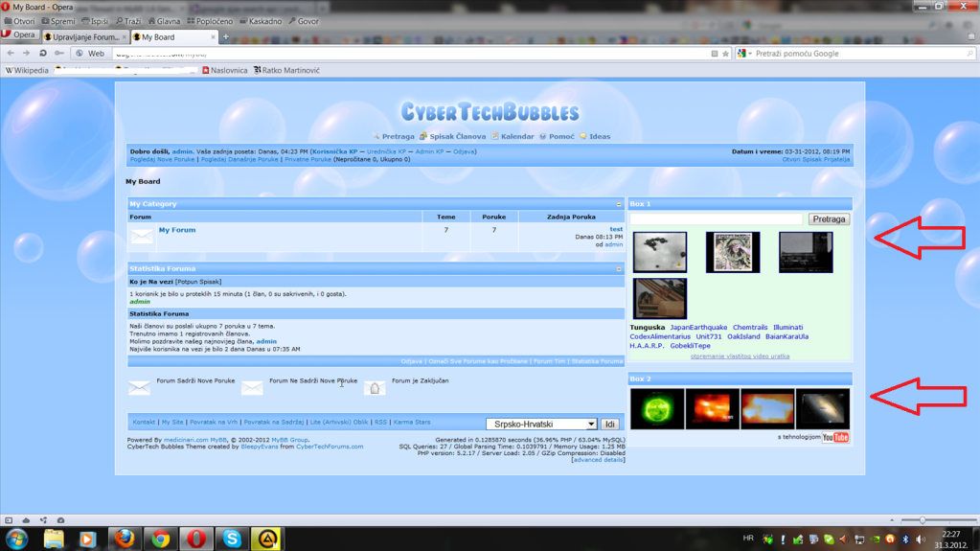Click Ispiši to print the page

tap(95, 21)
